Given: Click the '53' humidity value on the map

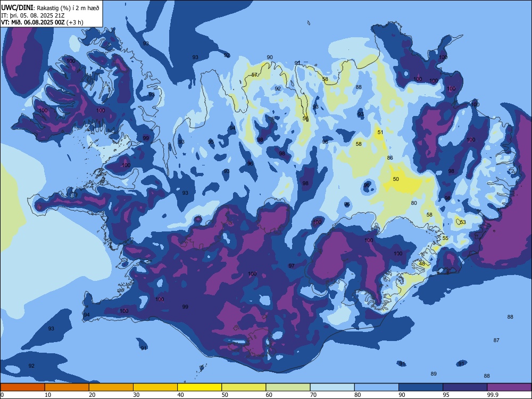Looking at the screenshot, I should tap(463, 222).
